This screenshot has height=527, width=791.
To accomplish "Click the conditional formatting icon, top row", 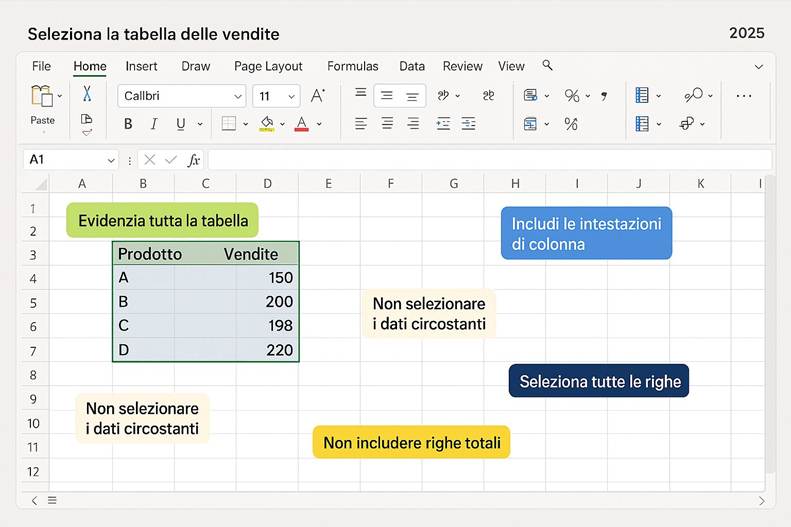I will click(642, 95).
